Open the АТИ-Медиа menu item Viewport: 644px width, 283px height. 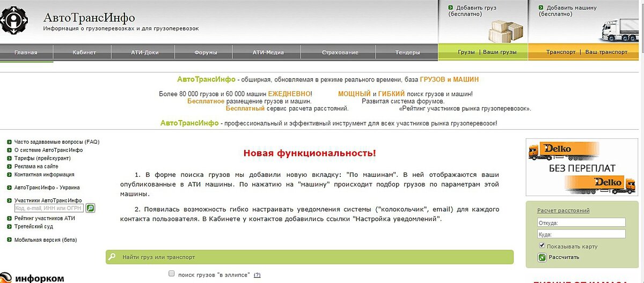pyautogui.click(x=268, y=52)
